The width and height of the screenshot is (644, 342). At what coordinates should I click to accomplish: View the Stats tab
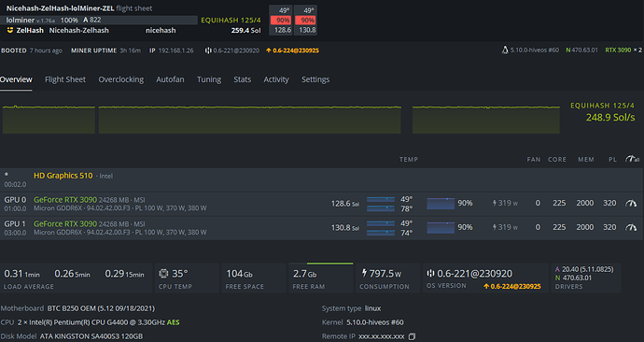pyautogui.click(x=243, y=79)
